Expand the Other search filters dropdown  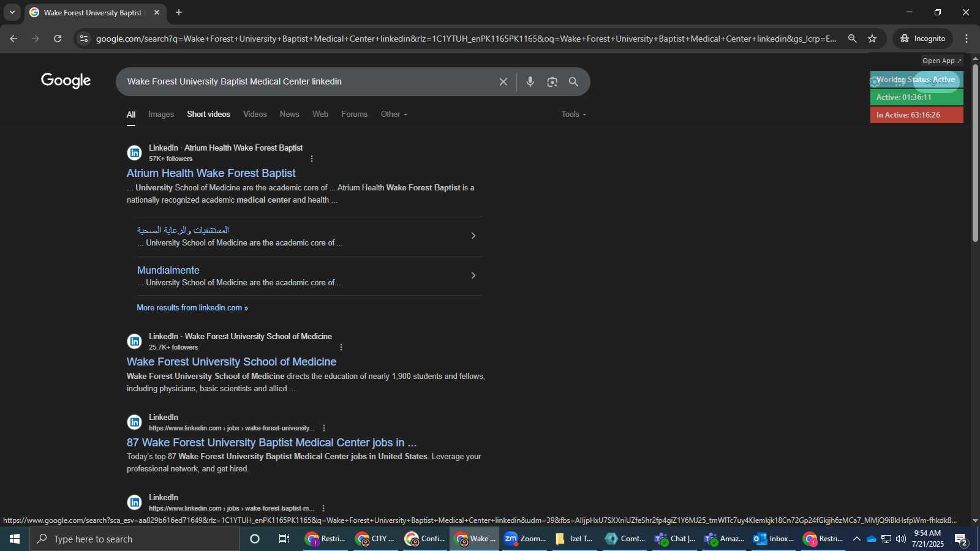[394, 114]
